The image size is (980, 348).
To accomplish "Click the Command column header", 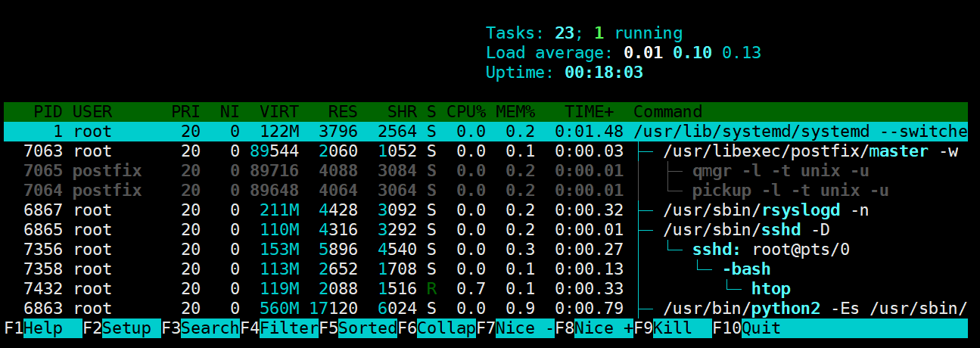I will pyautogui.click(x=667, y=112).
